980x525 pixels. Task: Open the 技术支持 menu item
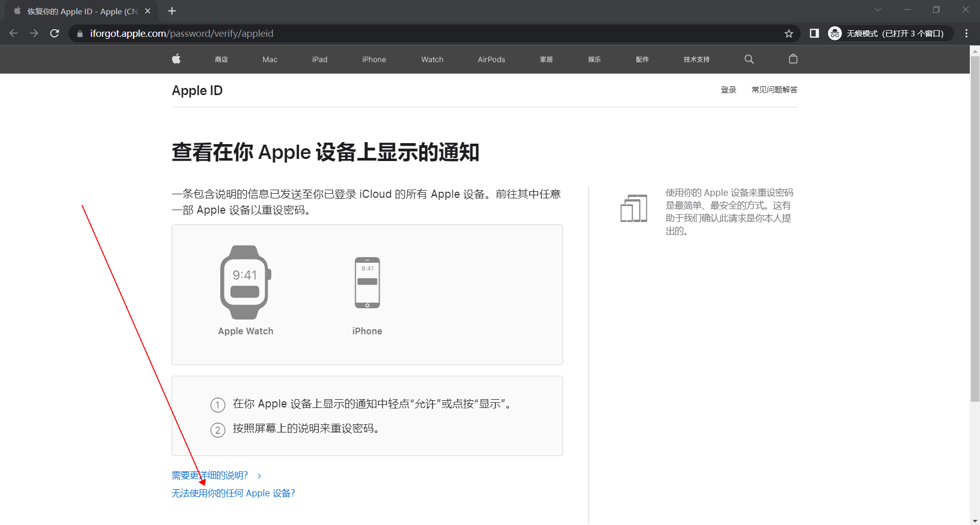point(696,59)
